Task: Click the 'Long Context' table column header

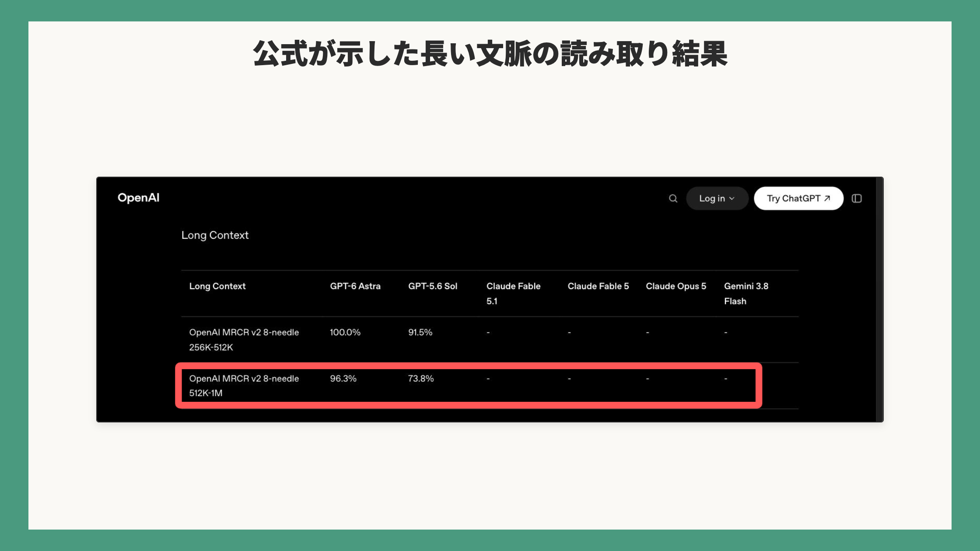Action: [217, 286]
